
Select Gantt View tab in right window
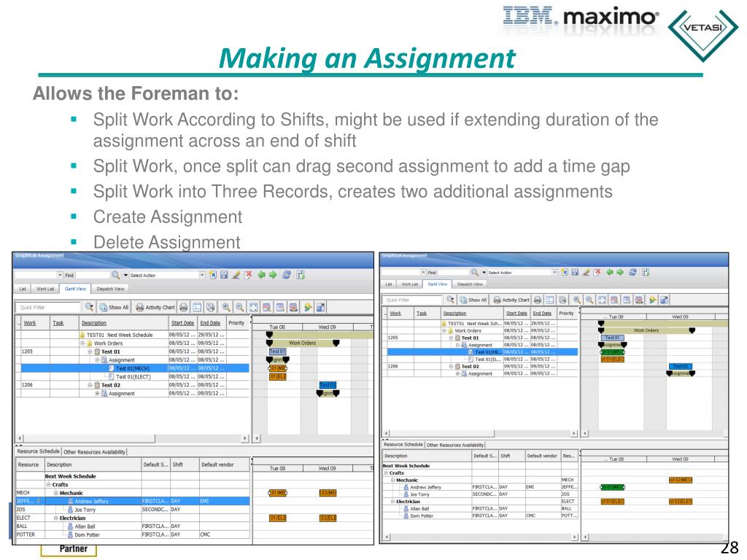(x=438, y=284)
